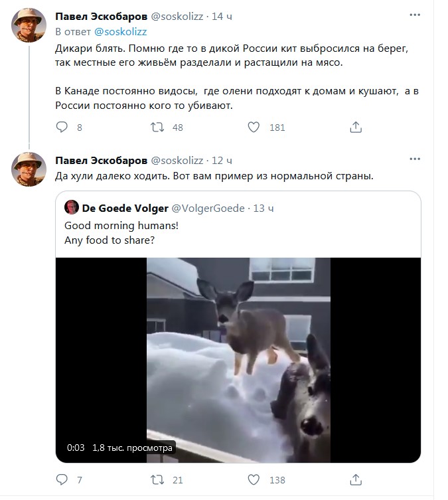
Task: Click De Goede Volger's small avatar
Action: (x=71, y=208)
